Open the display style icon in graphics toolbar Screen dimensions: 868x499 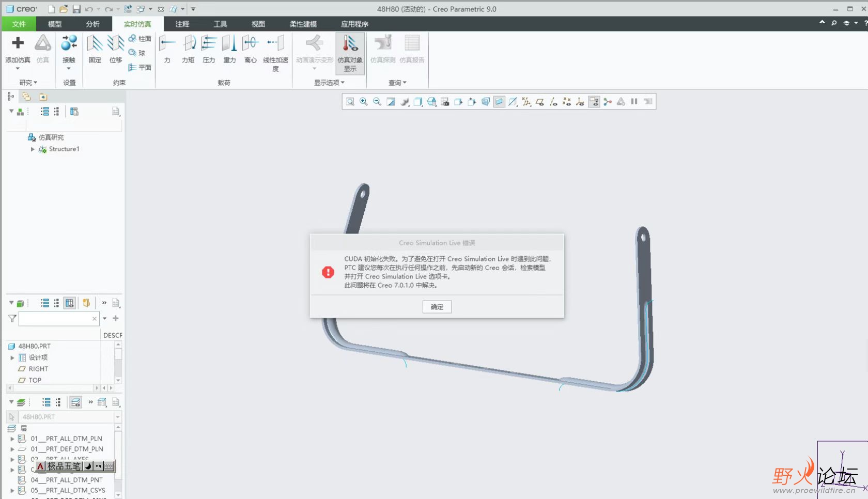pos(418,102)
